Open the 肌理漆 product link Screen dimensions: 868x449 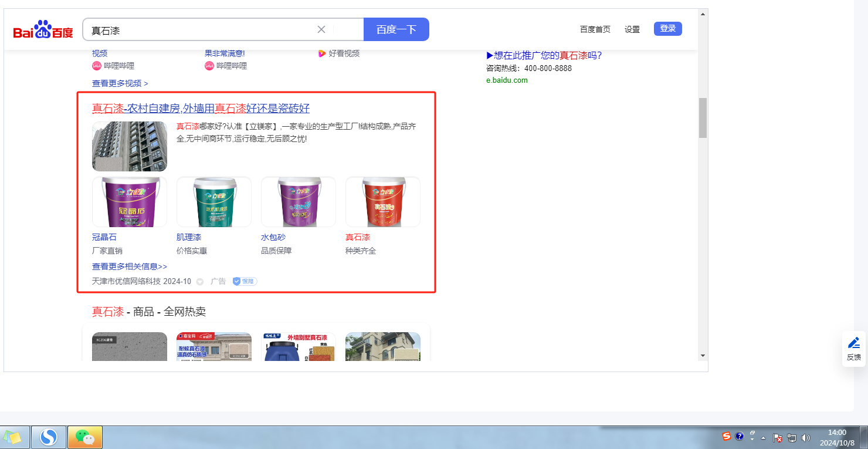tap(189, 237)
